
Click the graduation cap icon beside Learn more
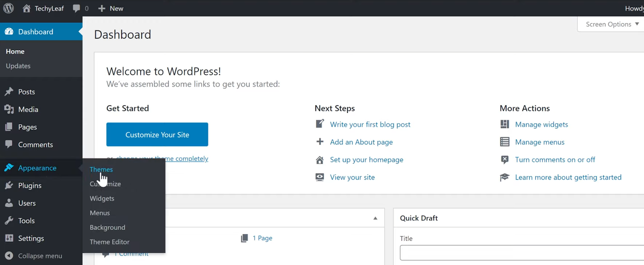pos(505,177)
